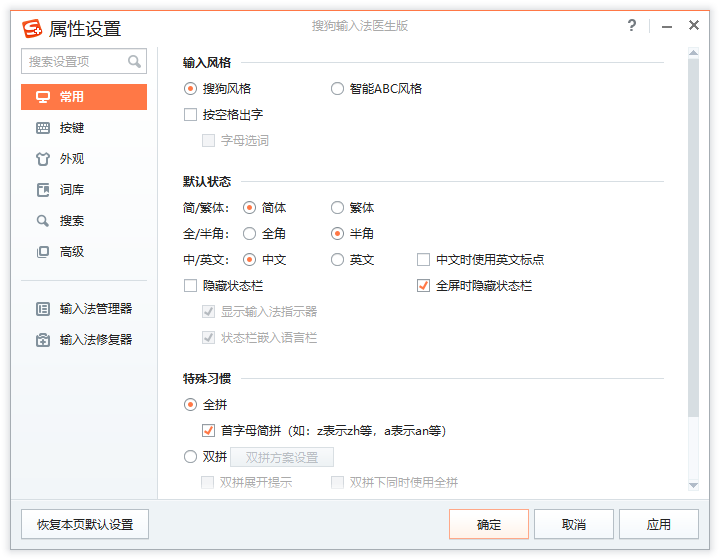The height and width of the screenshot is (560, 720).
Task: Click the scrollbar down arrow
Action: (x=693, y=485)
